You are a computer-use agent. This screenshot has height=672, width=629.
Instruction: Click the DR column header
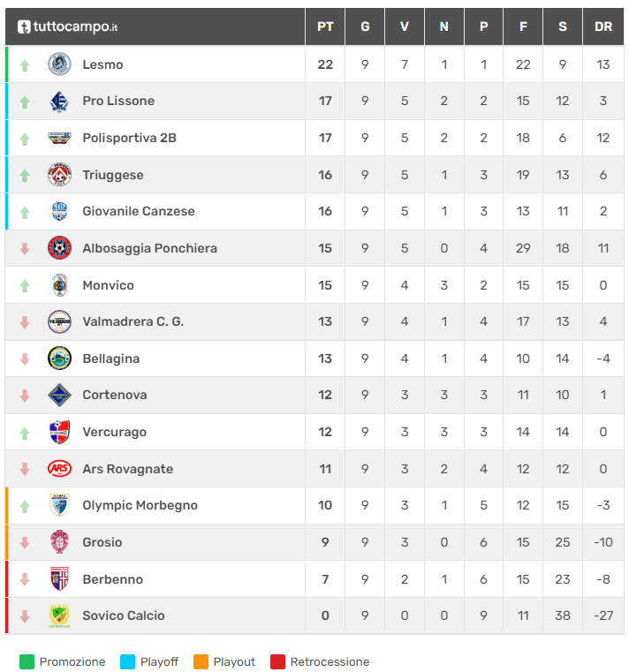point(603,27)
